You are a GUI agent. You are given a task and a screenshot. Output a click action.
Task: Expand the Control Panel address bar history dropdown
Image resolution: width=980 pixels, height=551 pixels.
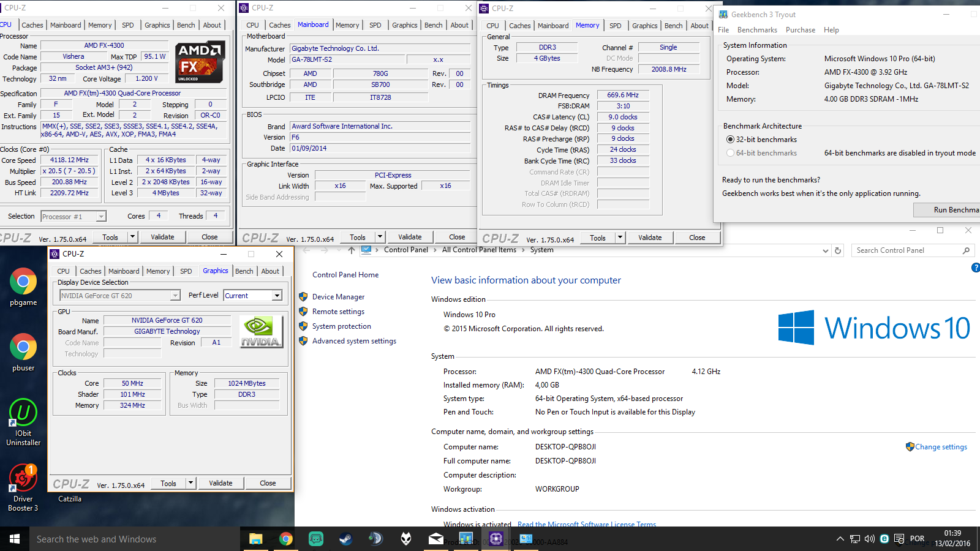click(826, 250)
